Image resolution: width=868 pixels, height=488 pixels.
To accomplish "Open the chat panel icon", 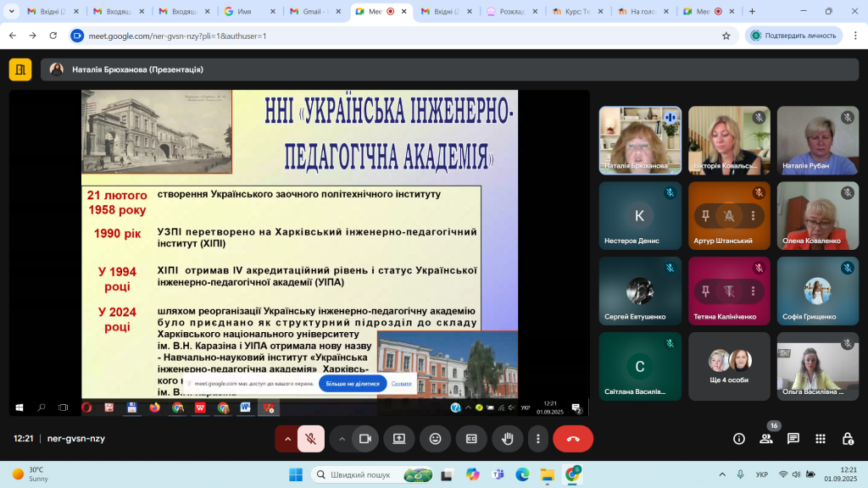I will click(793, 439).
